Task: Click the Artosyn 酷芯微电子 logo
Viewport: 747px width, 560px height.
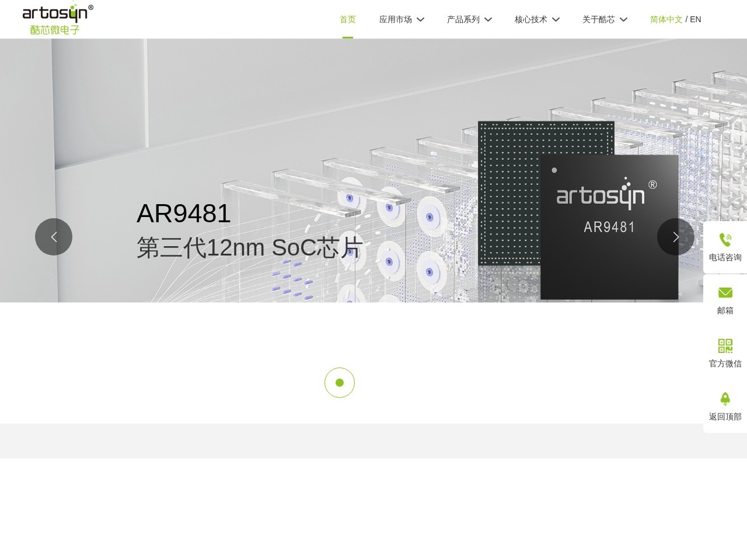Action: pos(57,18)
